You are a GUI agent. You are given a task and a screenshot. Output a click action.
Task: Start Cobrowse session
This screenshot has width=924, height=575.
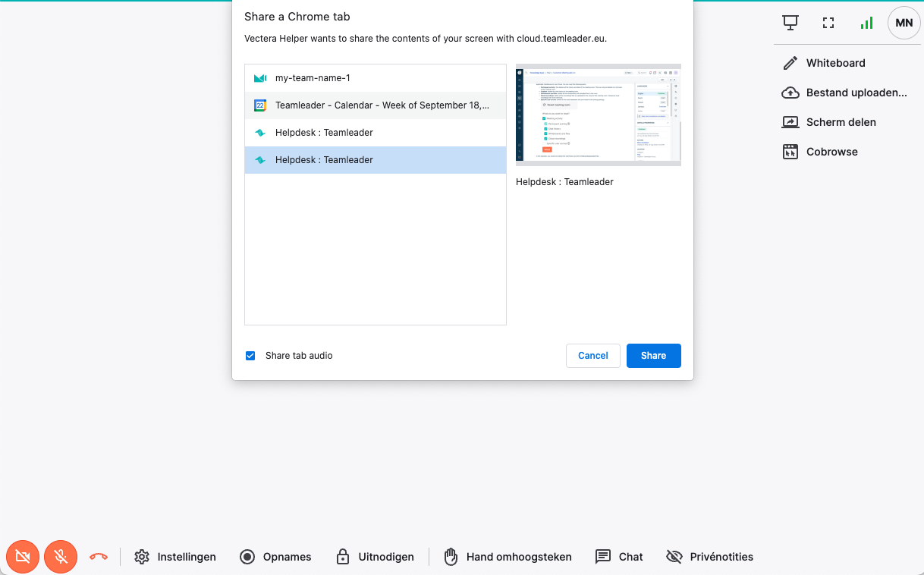click(x=820, y=152)
